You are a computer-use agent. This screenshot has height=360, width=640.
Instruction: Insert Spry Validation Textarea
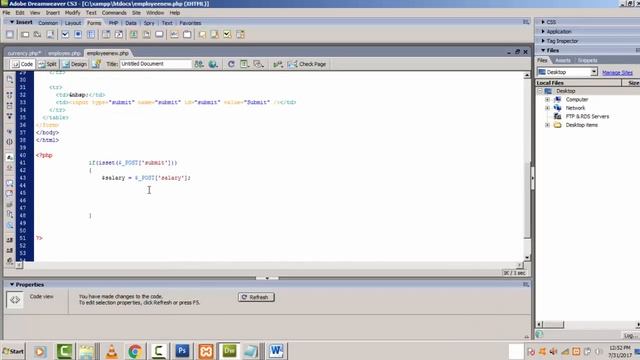(x=215, y=35)
